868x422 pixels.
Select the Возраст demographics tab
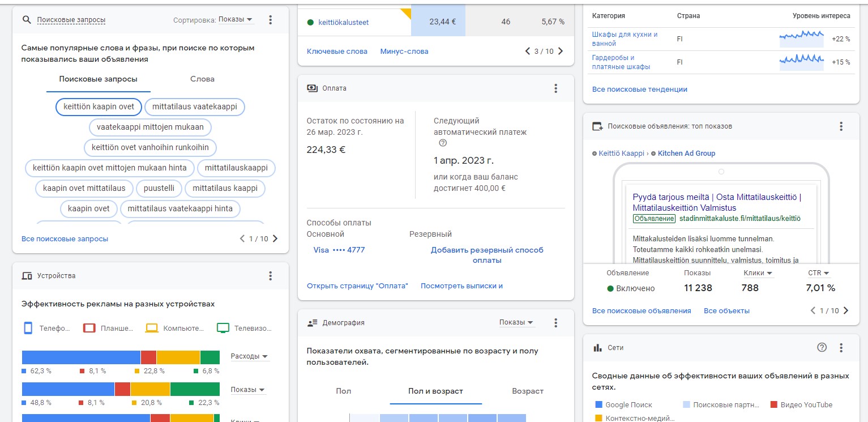coord(527,391)
